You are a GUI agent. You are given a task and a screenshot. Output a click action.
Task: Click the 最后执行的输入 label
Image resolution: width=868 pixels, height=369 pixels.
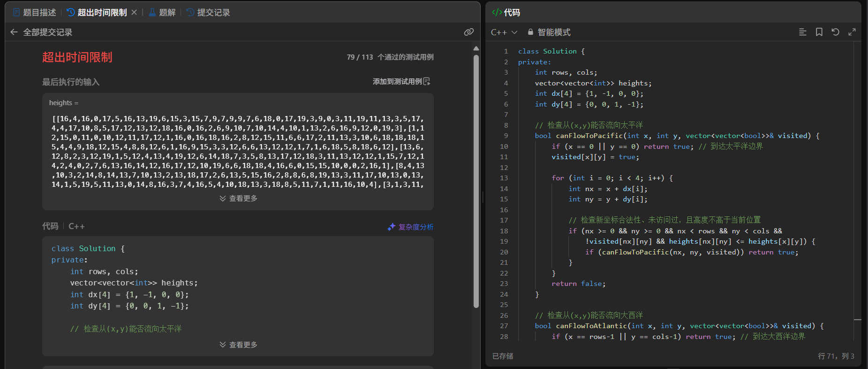71,82
